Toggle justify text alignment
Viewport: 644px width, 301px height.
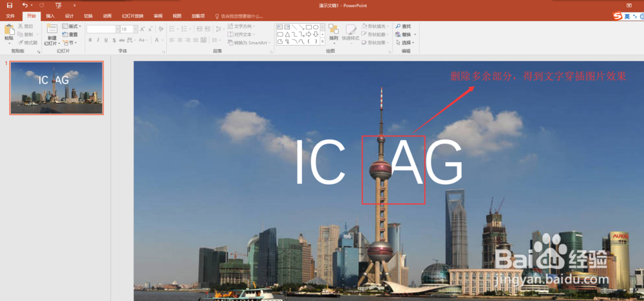coord(196,40)
